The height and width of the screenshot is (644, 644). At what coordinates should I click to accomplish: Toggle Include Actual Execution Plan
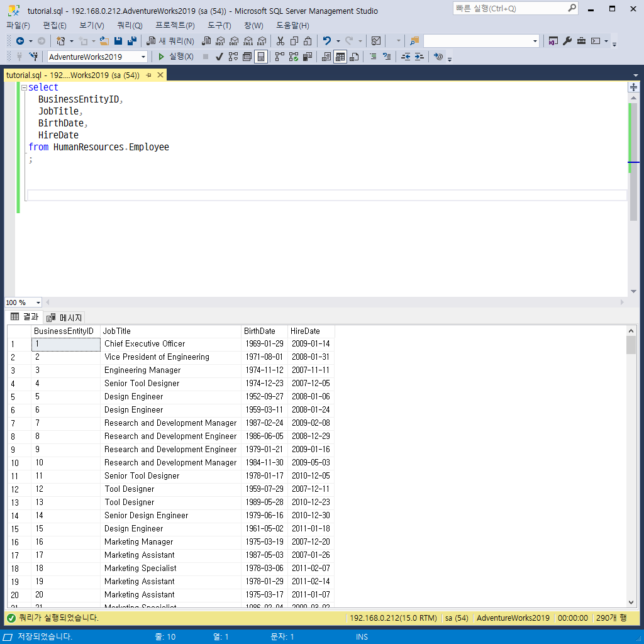click(280, 57)
